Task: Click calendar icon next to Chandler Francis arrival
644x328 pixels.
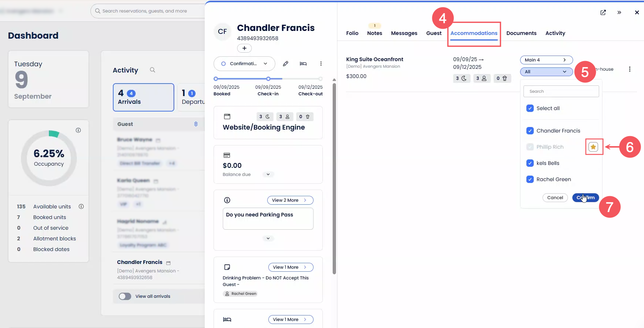Action: pyautogui.click(x=168, y=263)
